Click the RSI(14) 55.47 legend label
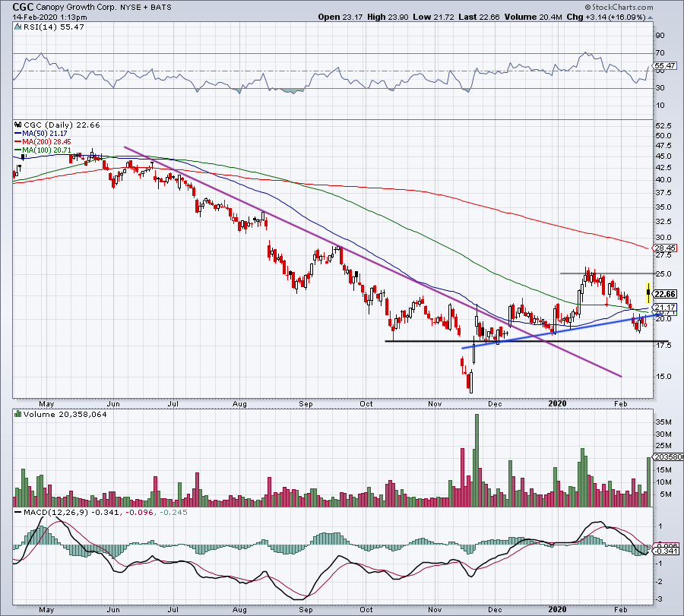The height and width of the screenshot is (616, 684). pyautogui.click(x=53, y=27)
